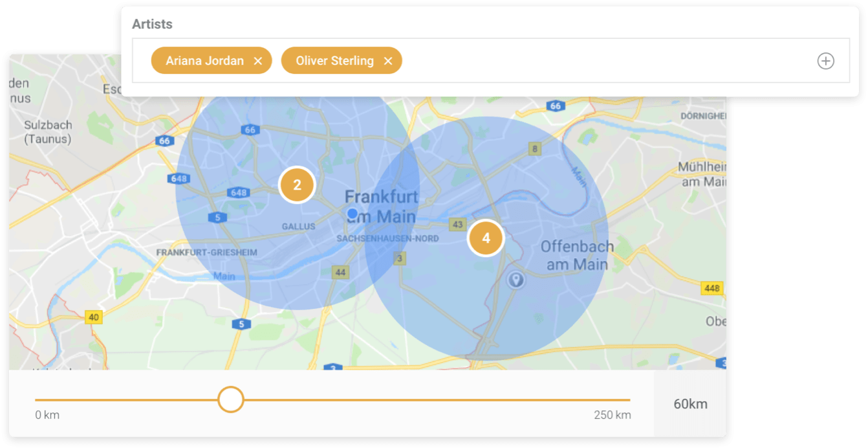Remove the Oliver Sterling artist tag

388,61
